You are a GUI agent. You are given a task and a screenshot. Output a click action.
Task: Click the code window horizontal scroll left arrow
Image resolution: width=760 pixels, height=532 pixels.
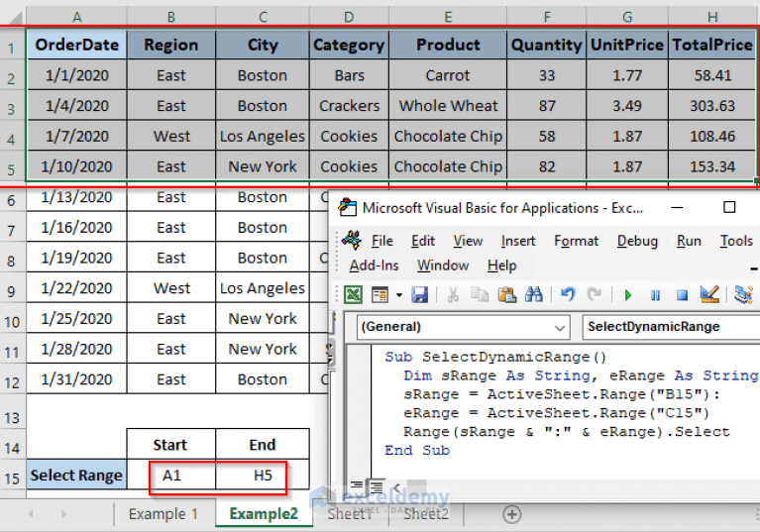point(396,487)
